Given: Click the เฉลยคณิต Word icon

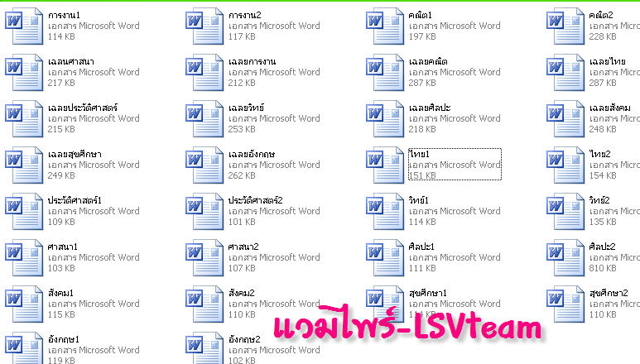Looking at the screenshot, I should tap(384, 73).
